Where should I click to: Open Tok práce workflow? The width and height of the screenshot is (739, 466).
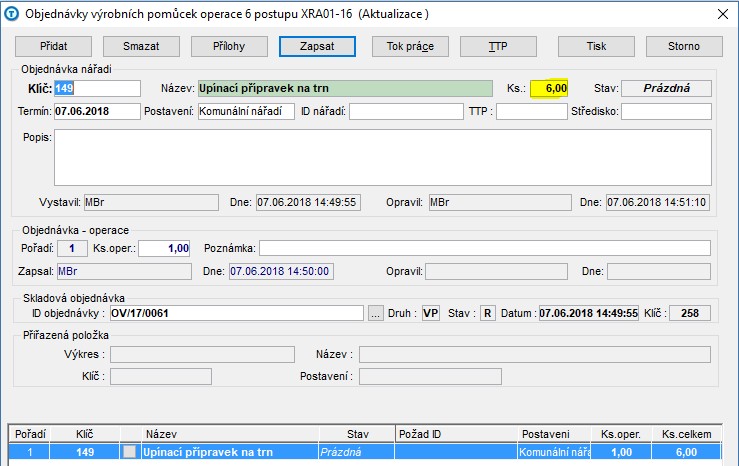410,46
